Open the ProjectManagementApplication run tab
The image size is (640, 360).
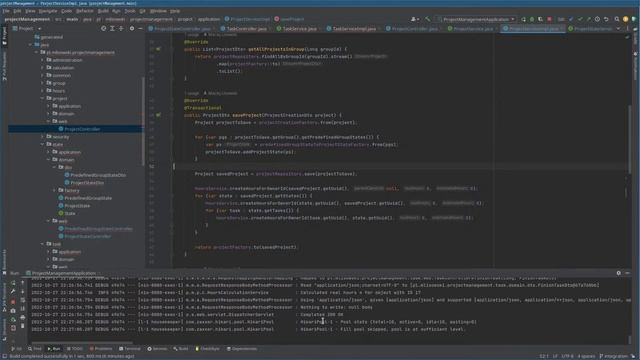point(60,273)
